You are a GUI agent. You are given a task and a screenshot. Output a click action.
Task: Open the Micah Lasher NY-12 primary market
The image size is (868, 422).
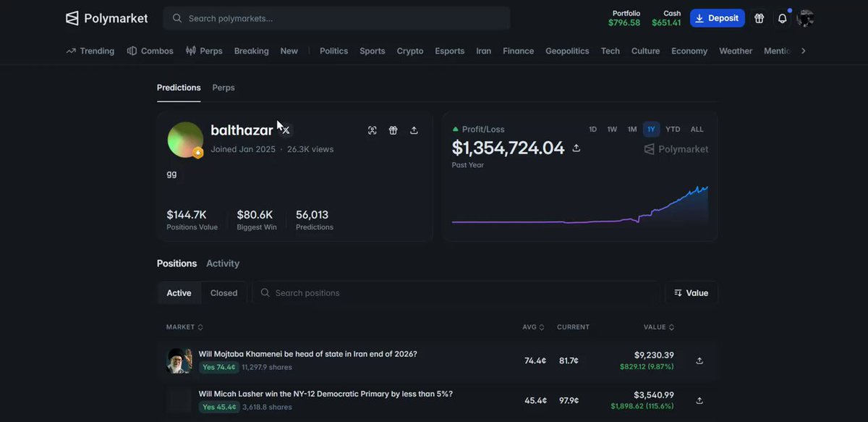325,394
